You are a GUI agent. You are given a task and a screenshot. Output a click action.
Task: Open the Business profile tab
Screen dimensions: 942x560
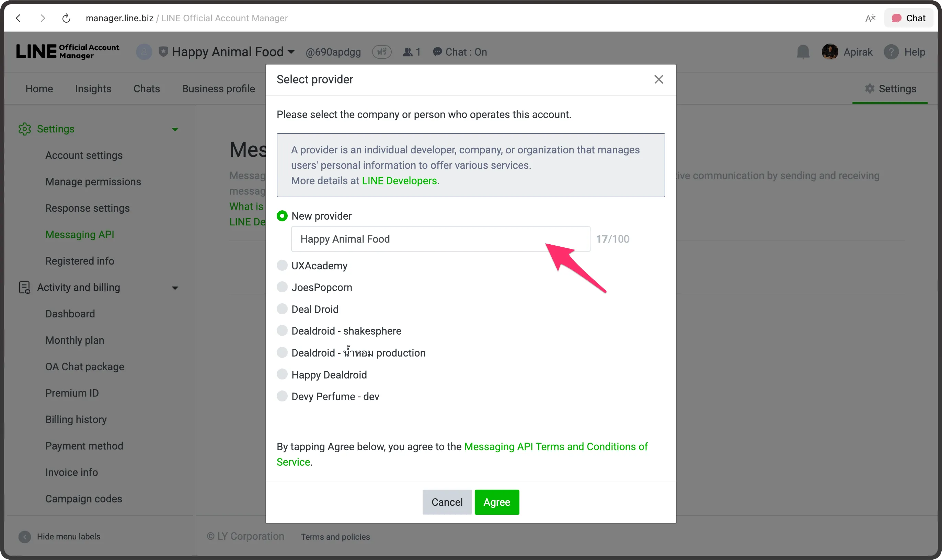click(218, 88)
